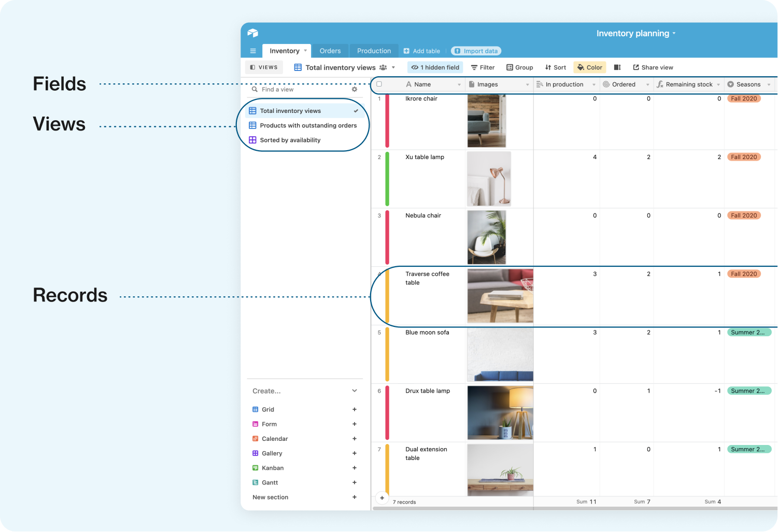Open the Name field dropdown menu
This screenshot has height=532, width=778.
click(x=459, y=84)
